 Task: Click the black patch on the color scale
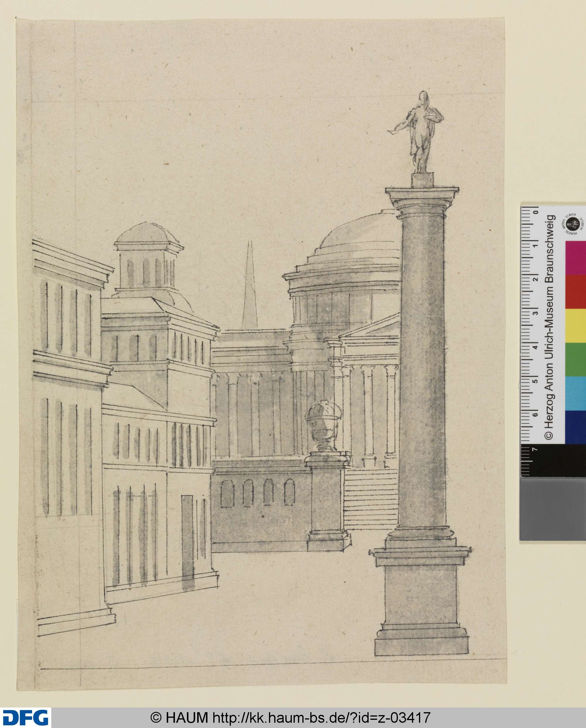coord(553,461)
